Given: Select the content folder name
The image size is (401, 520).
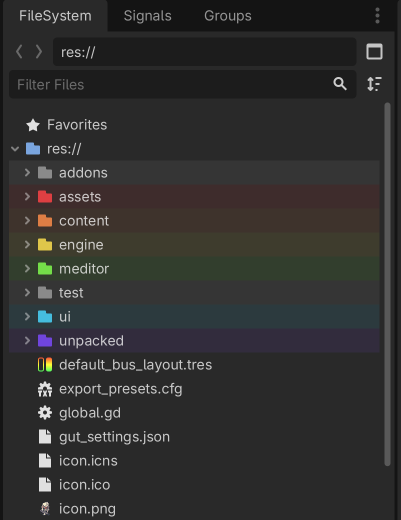Looking at the screenshot, I should (x=84, y=221).
